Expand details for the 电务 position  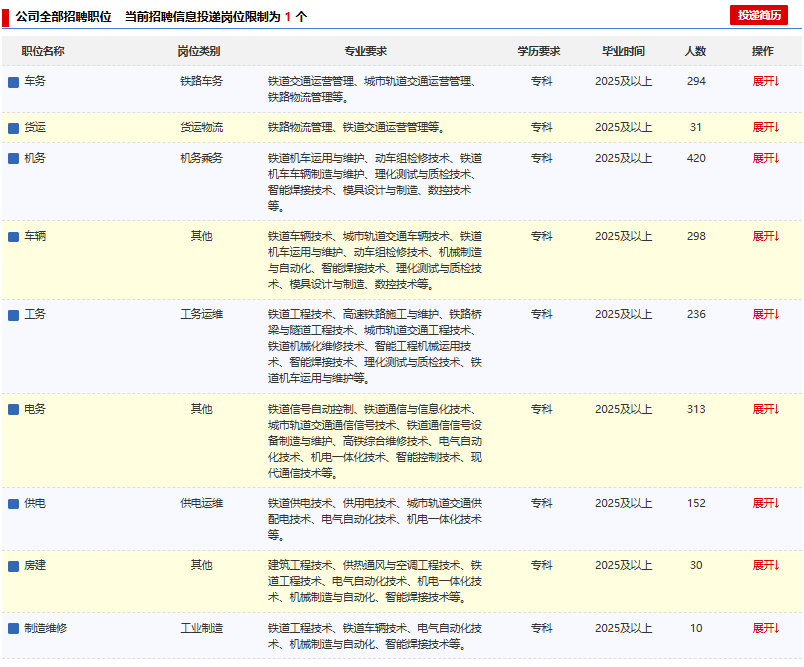click(x=765, y=409)
